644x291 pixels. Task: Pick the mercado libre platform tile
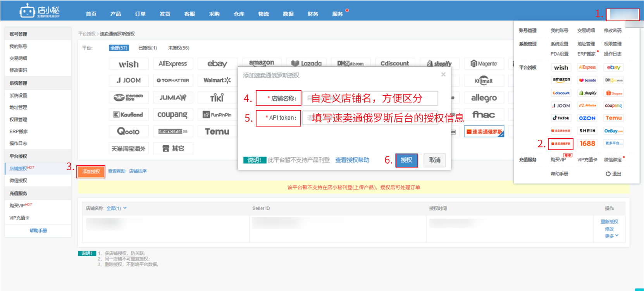tap(129, 98)
